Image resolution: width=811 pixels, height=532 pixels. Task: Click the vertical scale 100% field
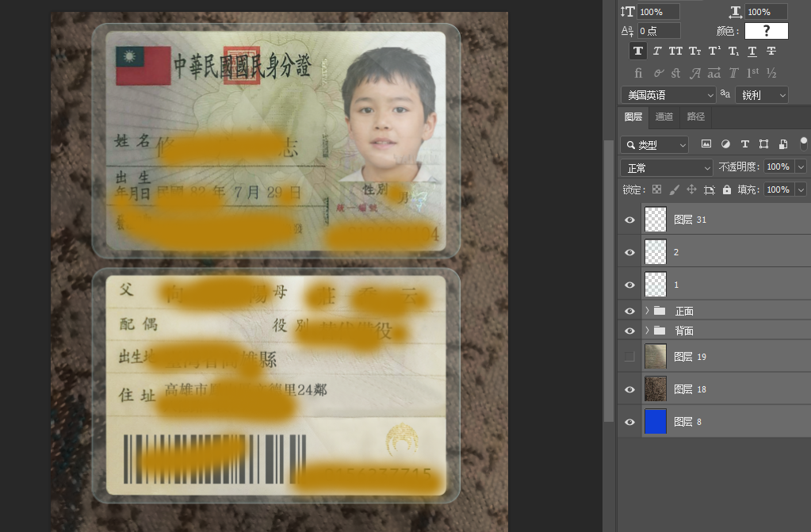(659, 12)
